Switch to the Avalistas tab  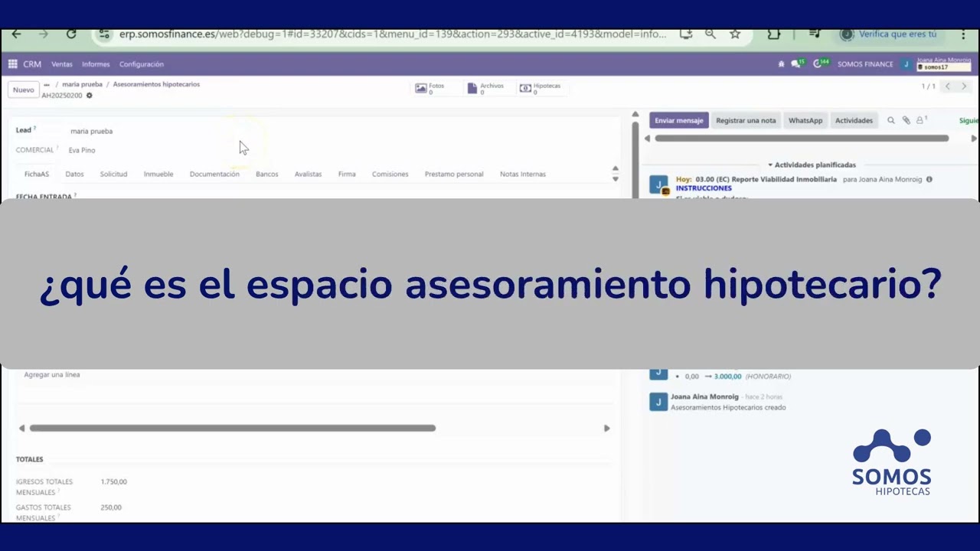(x=309, y=174)
